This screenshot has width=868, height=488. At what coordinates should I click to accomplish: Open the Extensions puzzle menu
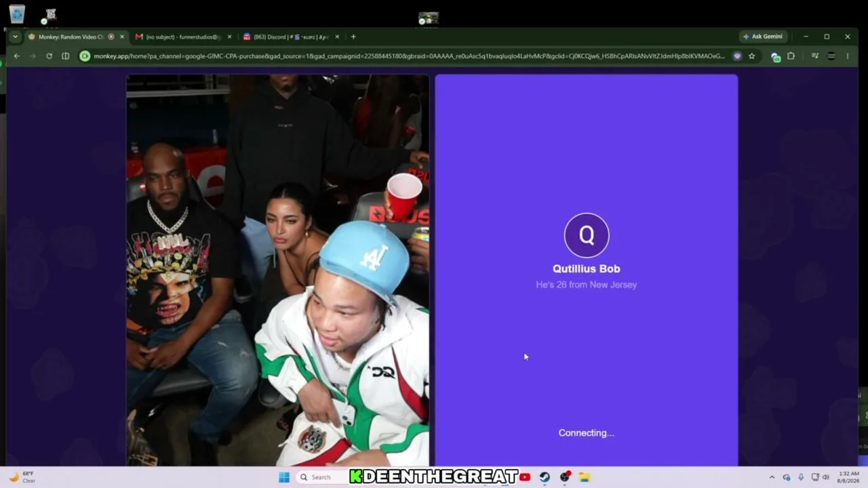pos(791,56)
